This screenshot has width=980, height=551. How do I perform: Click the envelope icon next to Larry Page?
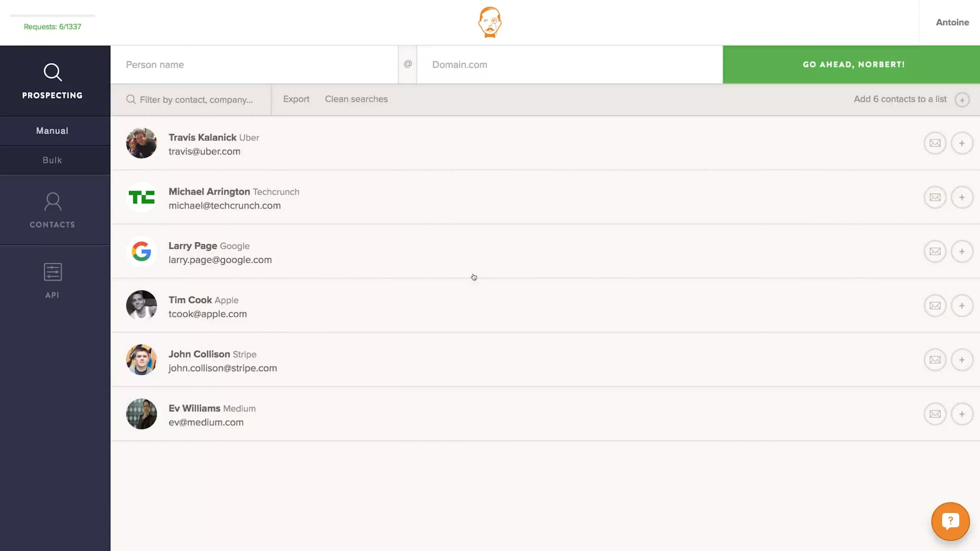pos(935,251)
